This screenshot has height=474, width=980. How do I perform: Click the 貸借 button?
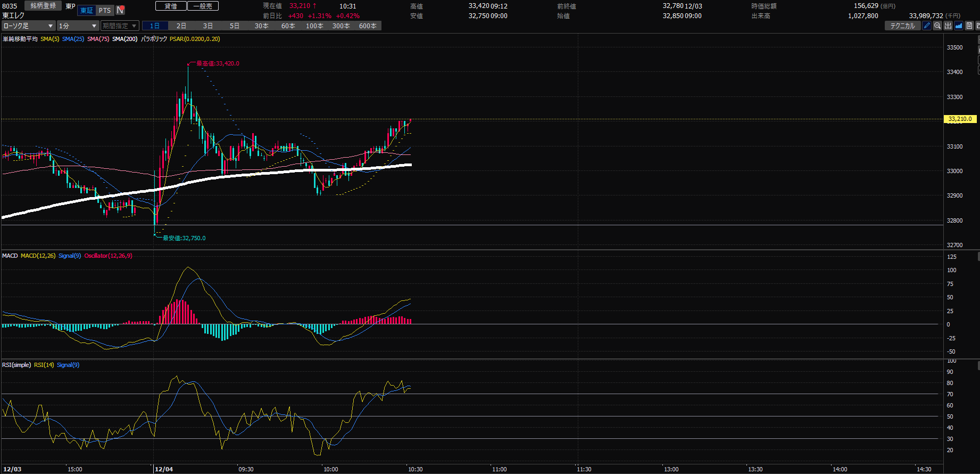[x=171, y=6]
